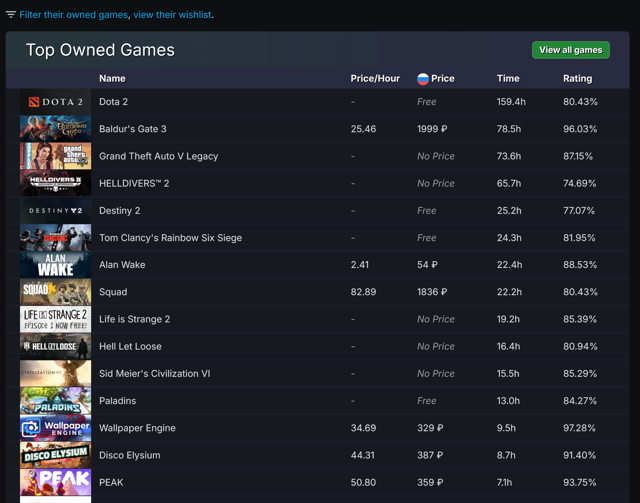Click the 'Top Owned Games' heading
The width and height of the screenshot is (640, 503).
pyautogui.click(x=100, y=50)
